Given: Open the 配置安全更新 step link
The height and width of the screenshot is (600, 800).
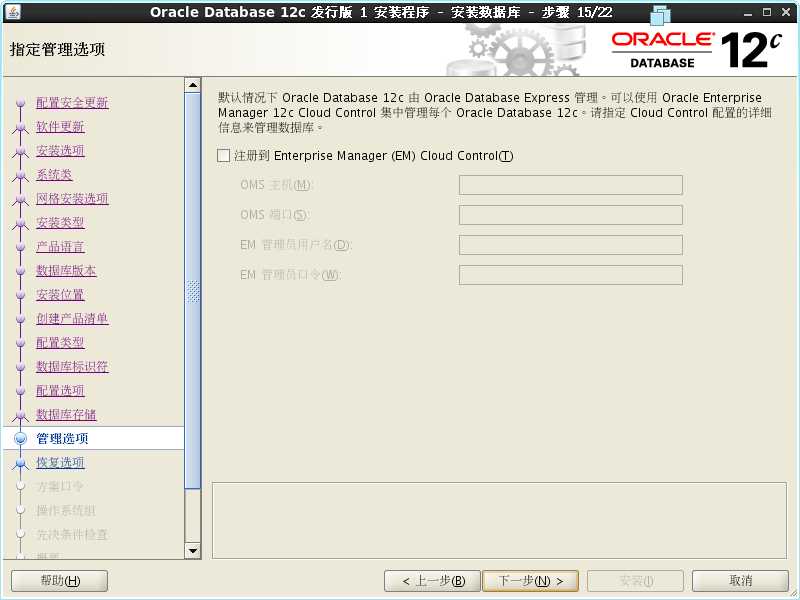Looking at the screenshot, I should [72, 103].
